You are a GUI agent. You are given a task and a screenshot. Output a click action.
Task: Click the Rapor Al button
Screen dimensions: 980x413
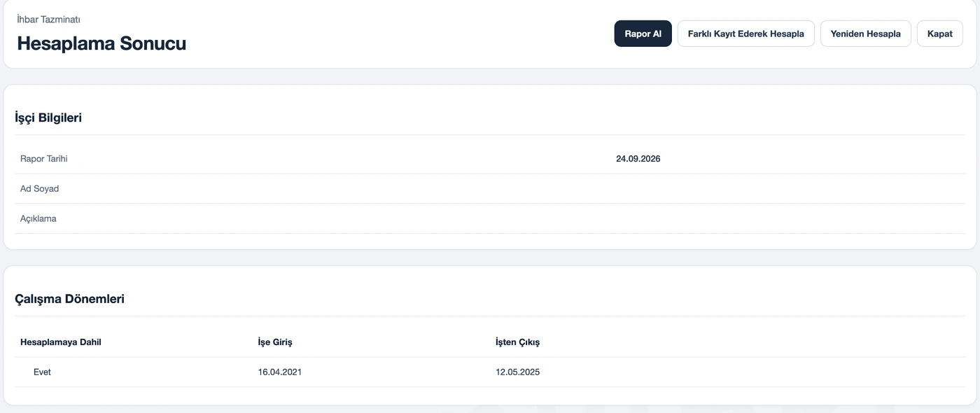[x=643, y=34]
